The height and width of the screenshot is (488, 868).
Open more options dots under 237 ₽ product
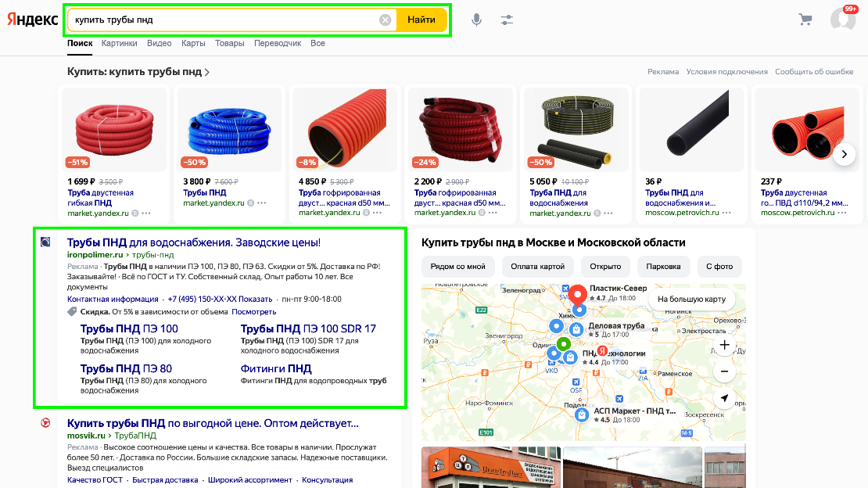coord(842,213)
